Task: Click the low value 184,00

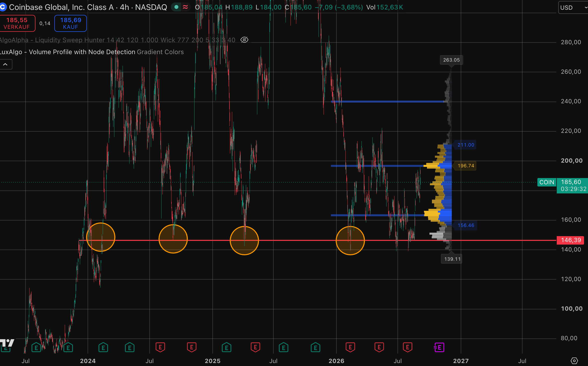Action: [x=271, y=7]
